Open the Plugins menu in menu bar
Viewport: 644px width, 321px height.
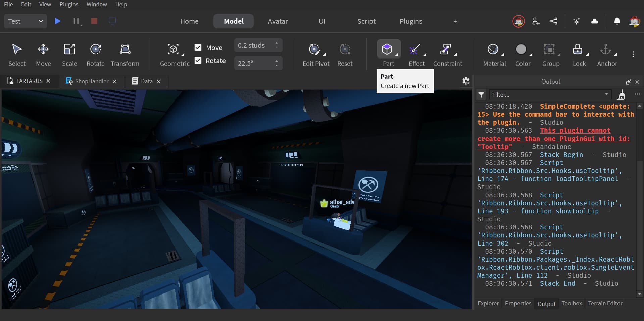69,4
